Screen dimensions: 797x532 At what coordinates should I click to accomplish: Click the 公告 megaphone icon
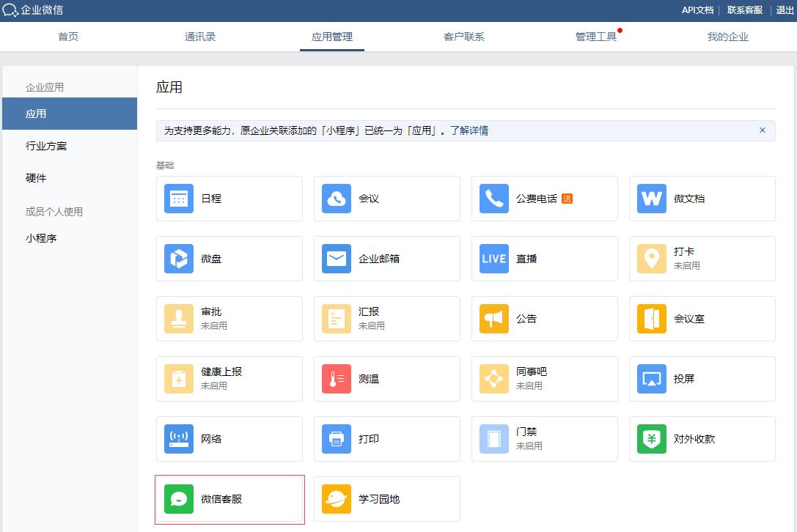pyautogui.click(x=494, y=319)
